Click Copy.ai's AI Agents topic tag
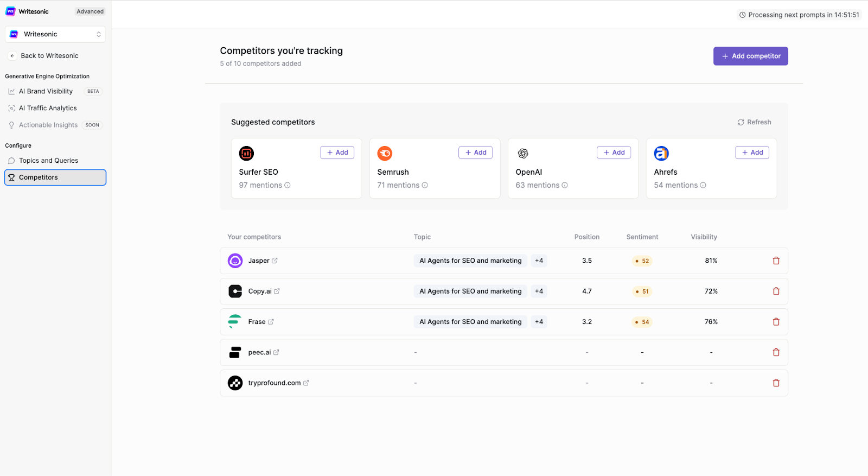868x476 pixels. [470, 291]
